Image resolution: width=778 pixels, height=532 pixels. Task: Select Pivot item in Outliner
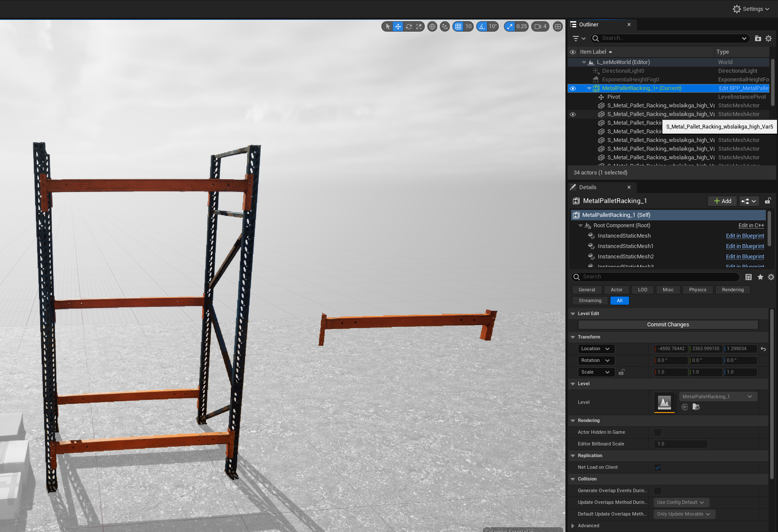point(613,97)
